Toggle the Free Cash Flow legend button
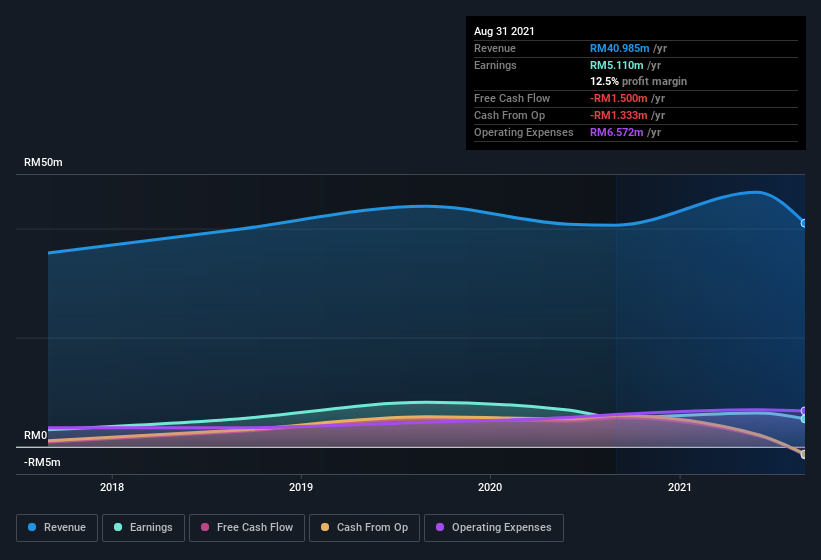The image size is (821, 560). pos(247,528)
